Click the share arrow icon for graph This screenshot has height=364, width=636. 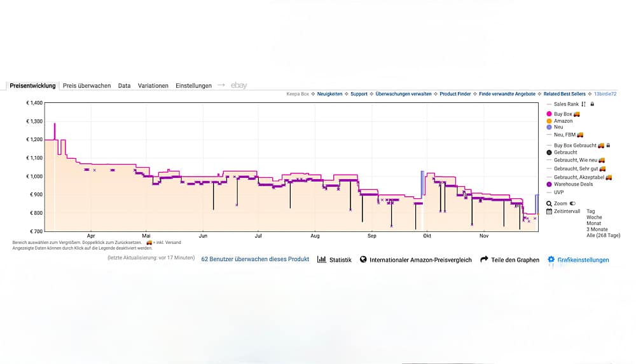pos(484,259)
